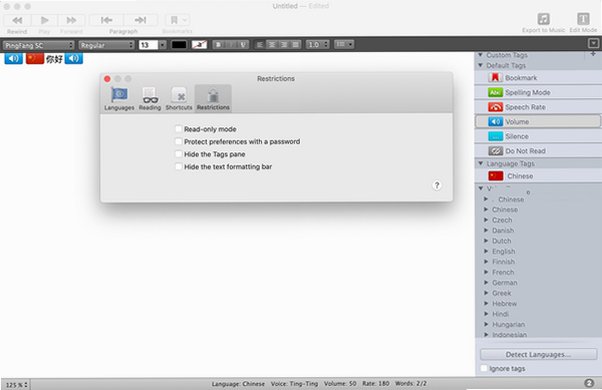
Task: Change the 125% zoom level
Action: (17, 385)
